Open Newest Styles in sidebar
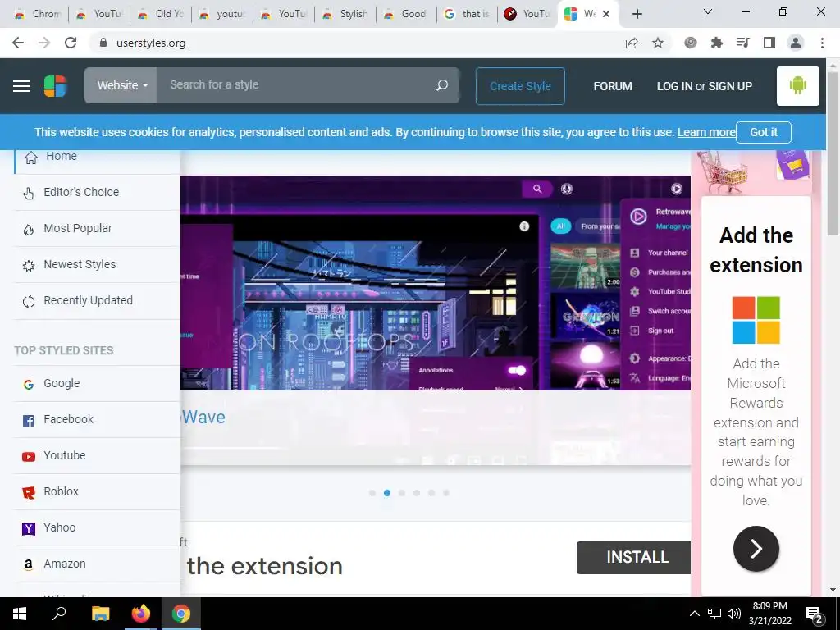The width and height of the screenshot is (840, 630). [97, 265]
